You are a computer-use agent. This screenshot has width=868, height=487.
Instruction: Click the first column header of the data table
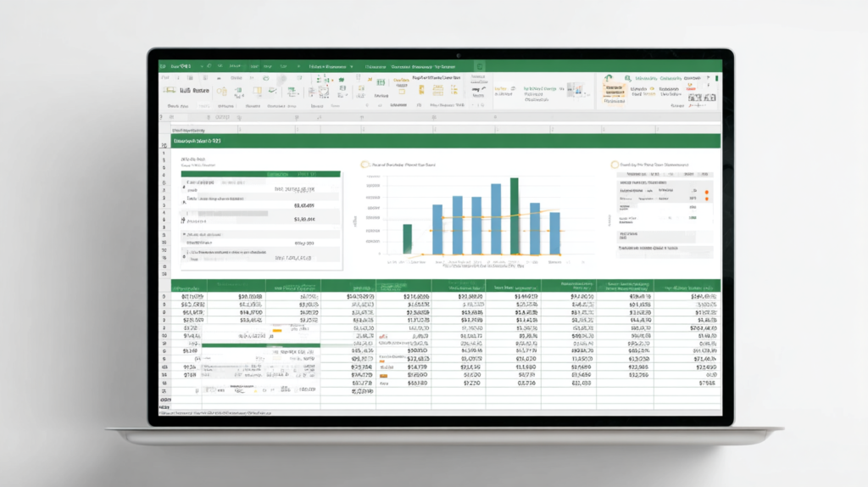(x=188, y=287)
